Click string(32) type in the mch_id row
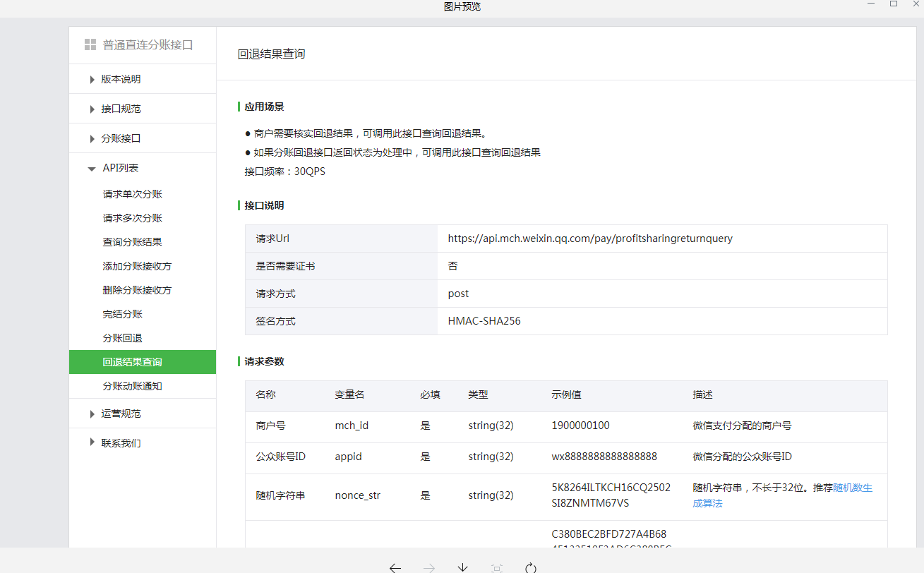The height and width of the screenshot is (573, 924). 491,426
